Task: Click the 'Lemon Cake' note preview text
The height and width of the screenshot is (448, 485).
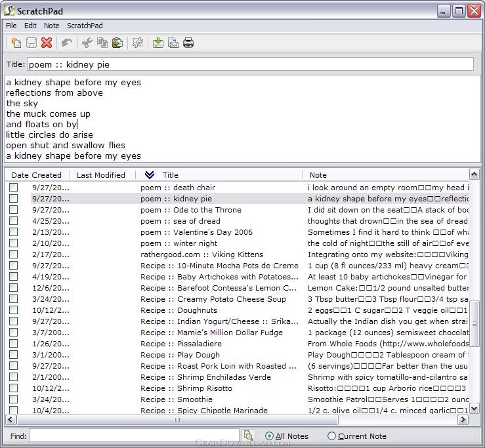Action: click(x=388, y=287)
